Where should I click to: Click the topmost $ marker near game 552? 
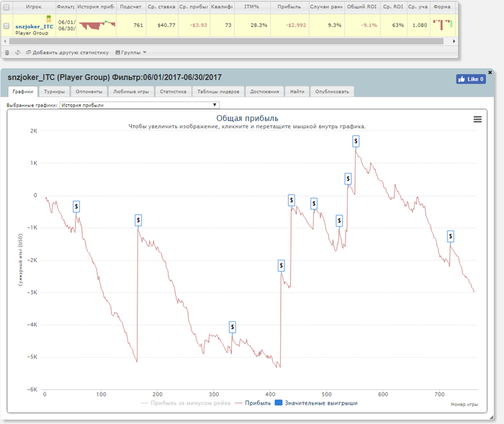coord(356,141)
